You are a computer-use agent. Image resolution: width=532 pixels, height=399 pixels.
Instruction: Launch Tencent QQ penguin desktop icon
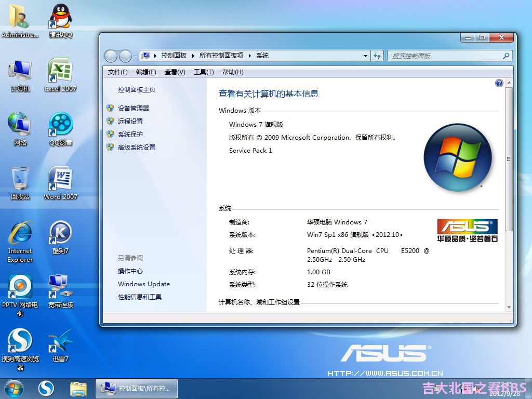pyautogui.click(x=60, y=20)
